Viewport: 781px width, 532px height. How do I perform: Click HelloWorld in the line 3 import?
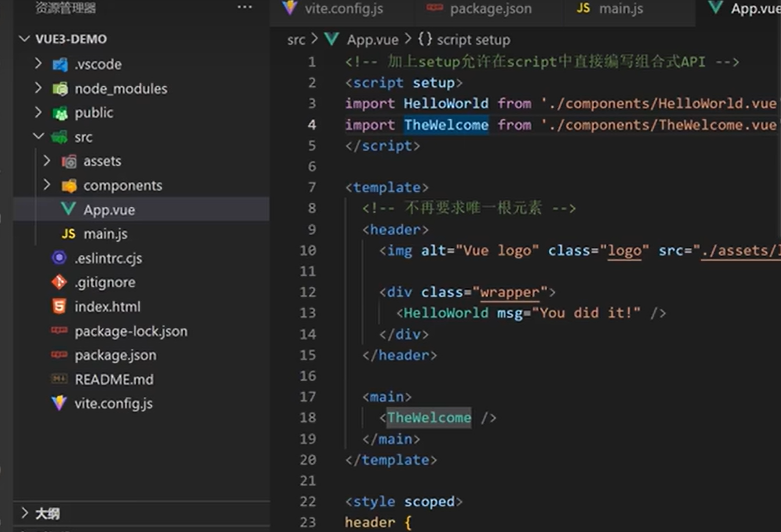pos(446,104)
